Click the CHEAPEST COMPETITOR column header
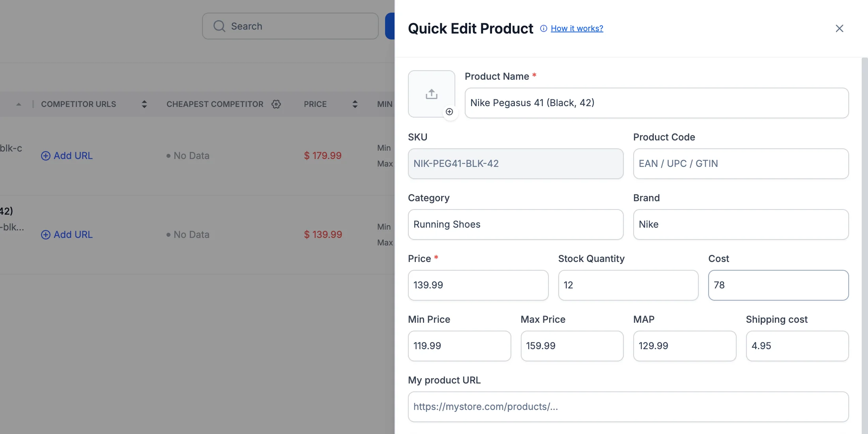This screenshot has height=434, width=868. click(215, 104)
